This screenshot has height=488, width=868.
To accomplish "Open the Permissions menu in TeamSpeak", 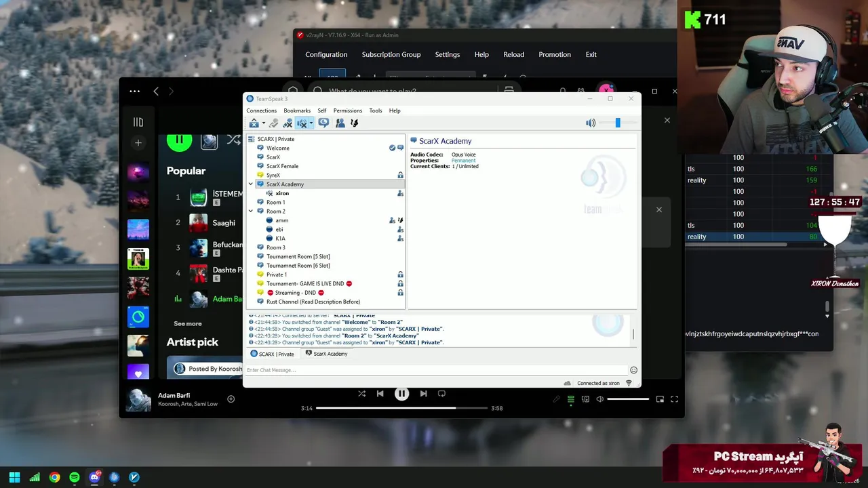I will 347,110.
